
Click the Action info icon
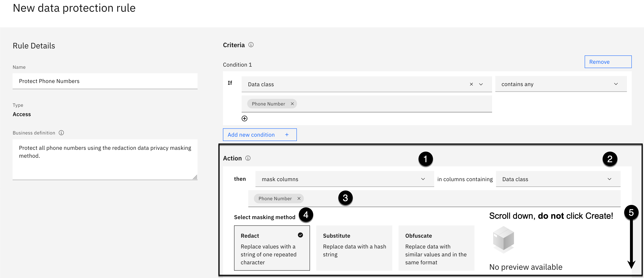click(248, 158)
